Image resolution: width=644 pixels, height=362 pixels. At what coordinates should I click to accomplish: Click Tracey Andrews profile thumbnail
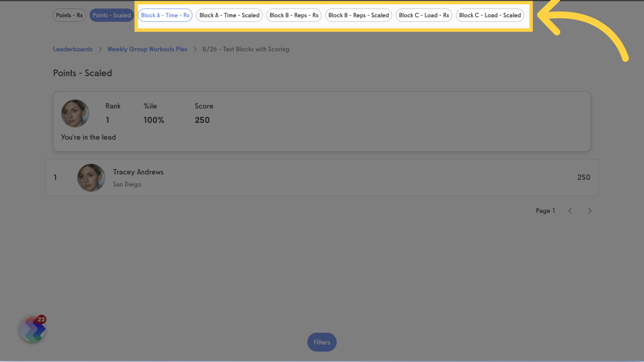91,177
